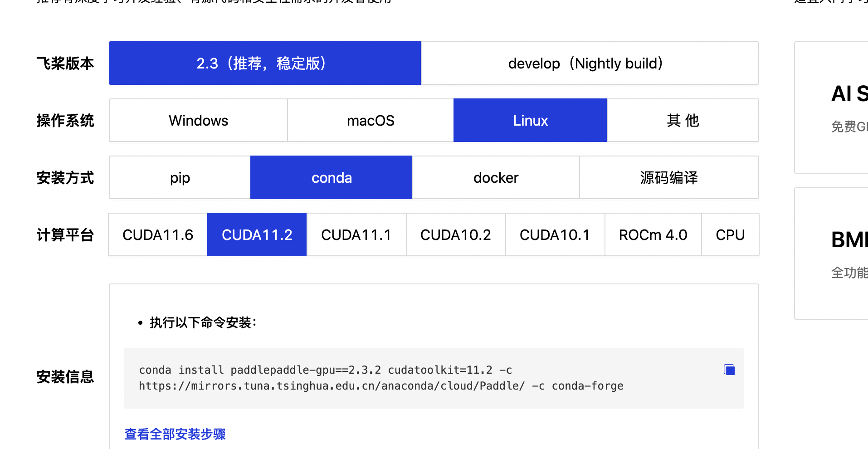Select CPU as compute platform

point(730,234)
